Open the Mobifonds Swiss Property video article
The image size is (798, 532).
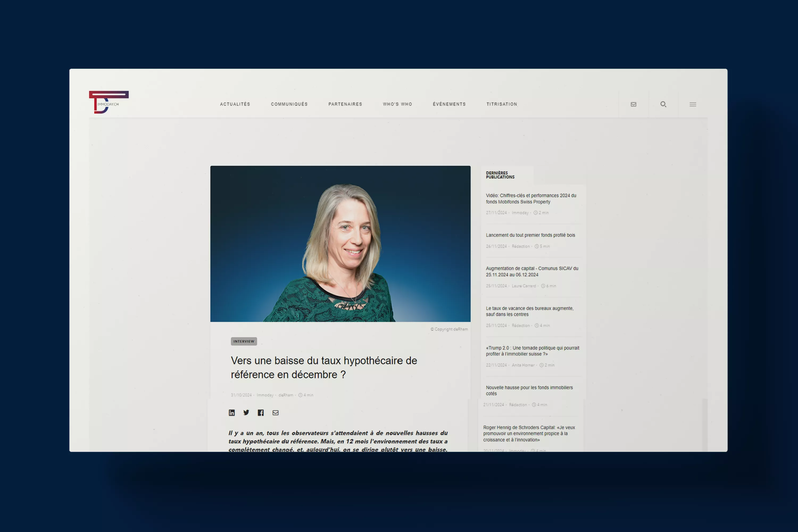(x=531, y=198)
